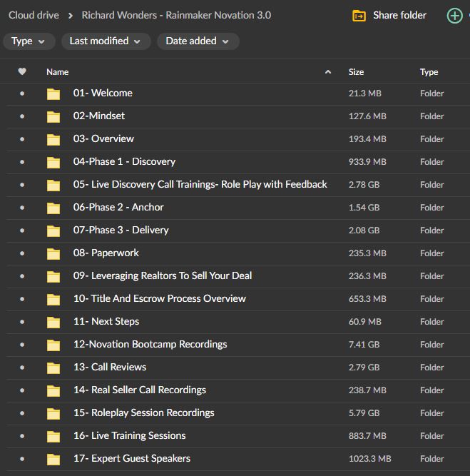470x476 pixels.
Task: Sort by the Name column header
Action: (x=58, y=72)
